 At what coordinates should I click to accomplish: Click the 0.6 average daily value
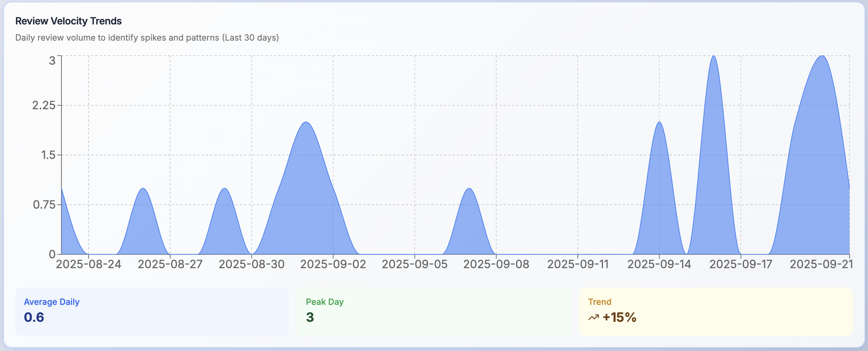click(34, 317)
